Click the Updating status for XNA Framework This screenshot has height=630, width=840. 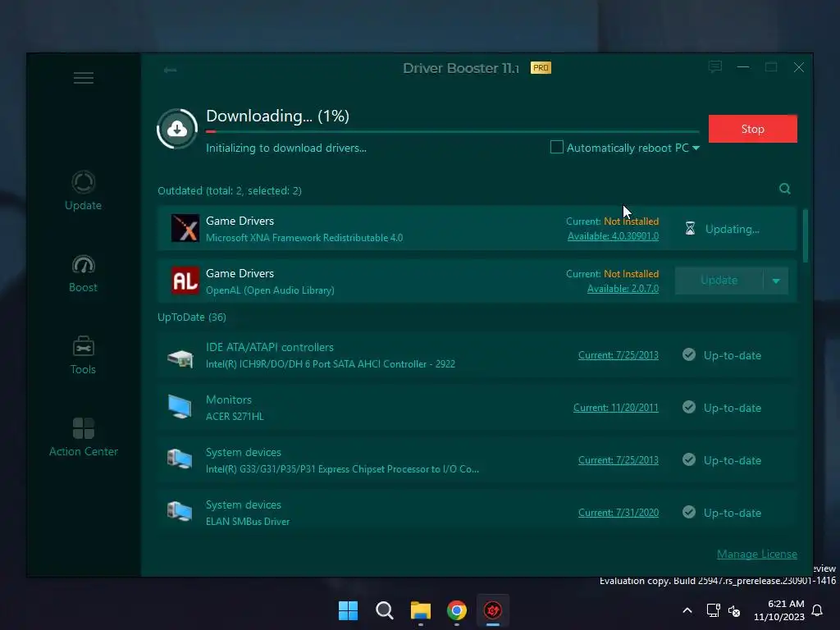733,230
